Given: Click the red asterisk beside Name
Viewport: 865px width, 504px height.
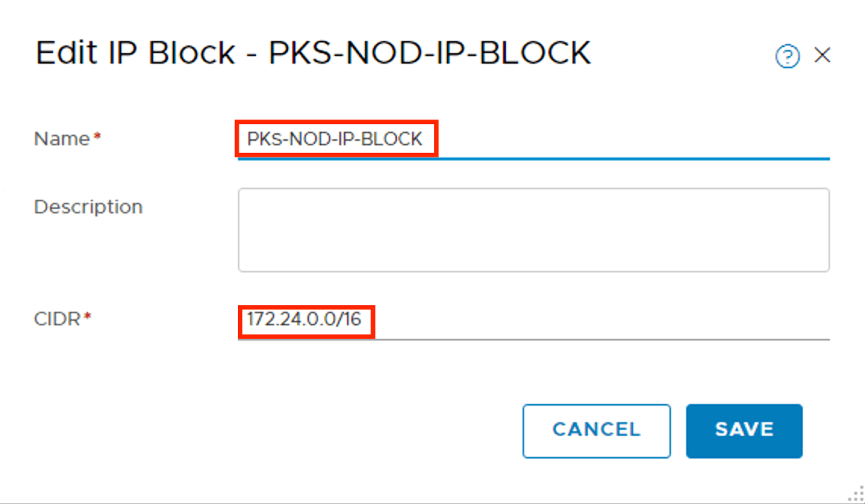Looking at the screenshot, I should (x=97, y=138).
